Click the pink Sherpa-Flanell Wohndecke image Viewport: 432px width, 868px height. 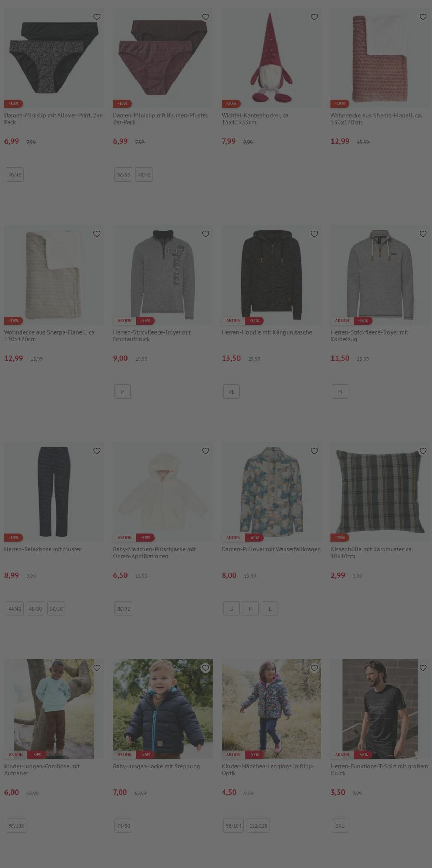point(380,58)
